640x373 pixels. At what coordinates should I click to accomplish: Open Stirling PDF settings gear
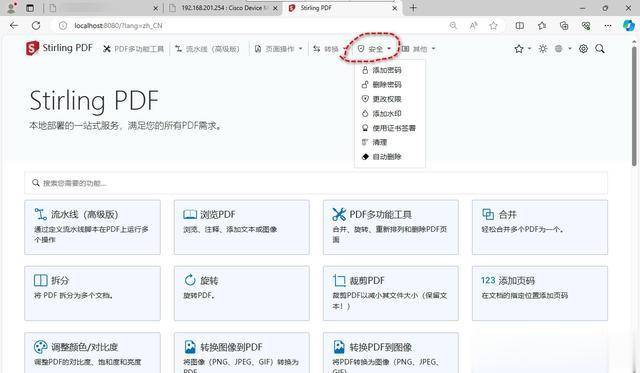click(x=583, y=49)
